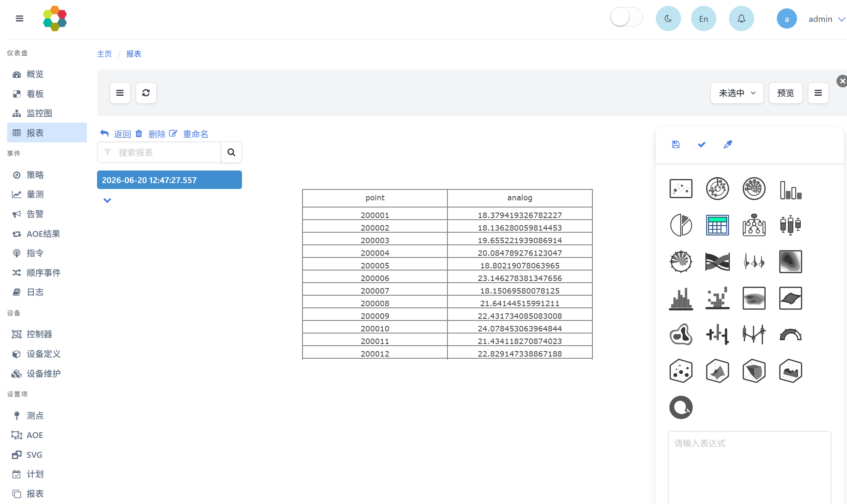This screenshot has height=504, width=847.
Task: Switch language with the En button
Action: (x=703, y=18)
